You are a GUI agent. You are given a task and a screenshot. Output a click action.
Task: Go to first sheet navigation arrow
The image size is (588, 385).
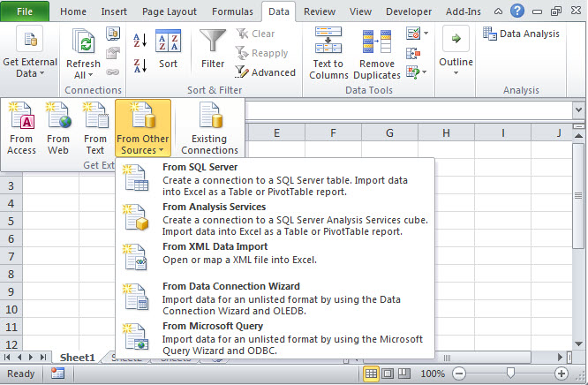coord(7,358)
